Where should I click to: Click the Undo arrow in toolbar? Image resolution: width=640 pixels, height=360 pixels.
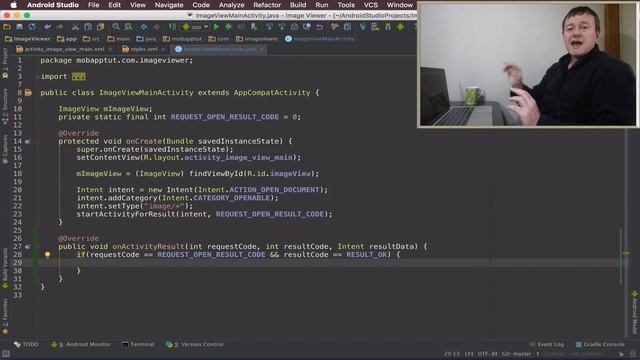(x=47, y=27)
